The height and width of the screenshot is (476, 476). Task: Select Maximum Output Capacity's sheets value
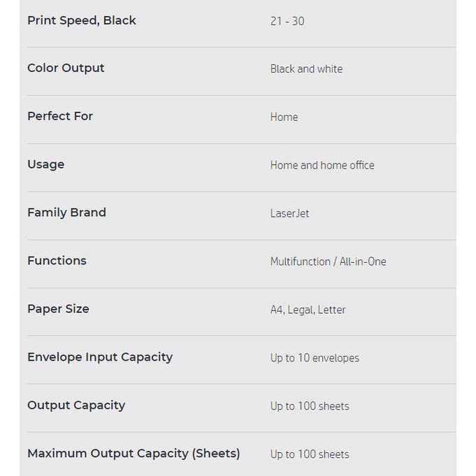tap(310, 454)
